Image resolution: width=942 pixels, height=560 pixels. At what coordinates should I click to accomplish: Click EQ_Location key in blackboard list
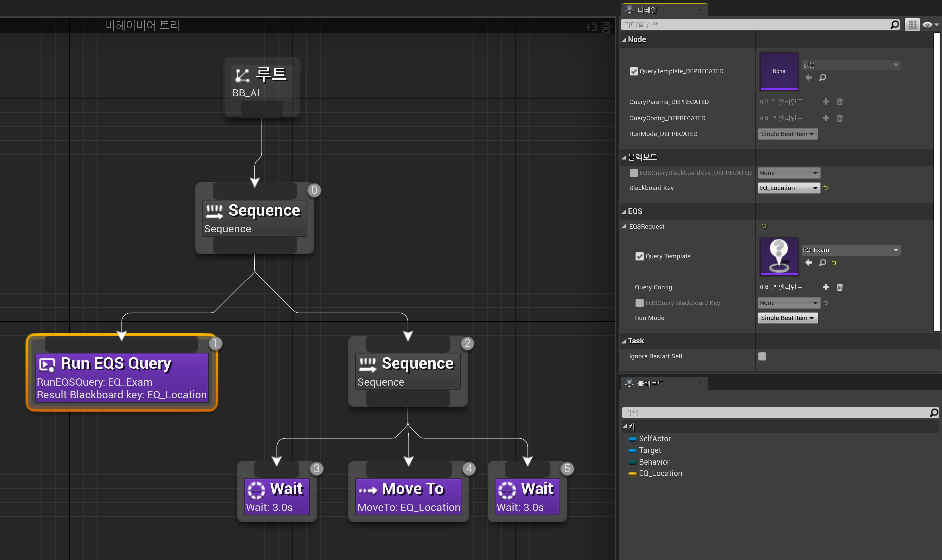tap(660, 473)
